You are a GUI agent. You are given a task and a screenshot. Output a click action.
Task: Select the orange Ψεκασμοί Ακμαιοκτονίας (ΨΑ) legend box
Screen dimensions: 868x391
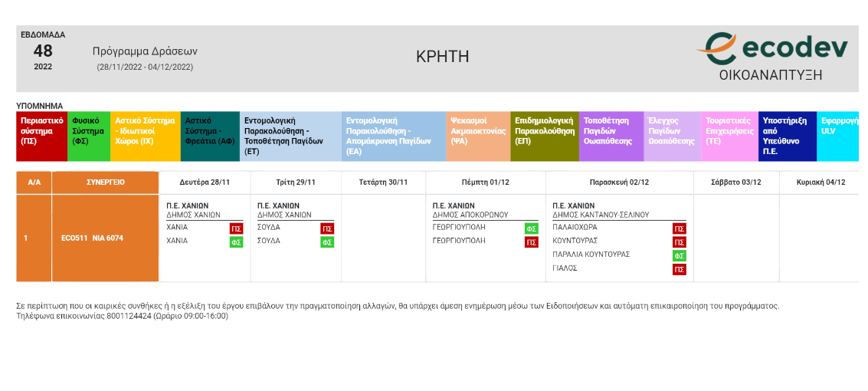[478, 136]
